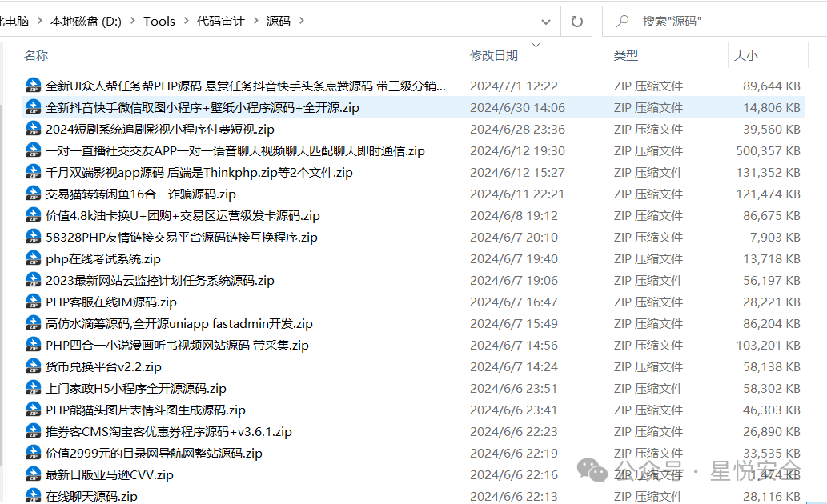Image resolution: width=827 pixels, height=504 pixels.
Task: Select file 上门家政H5小程序全开源源码.zip
Action: click(x=136, y=389)
